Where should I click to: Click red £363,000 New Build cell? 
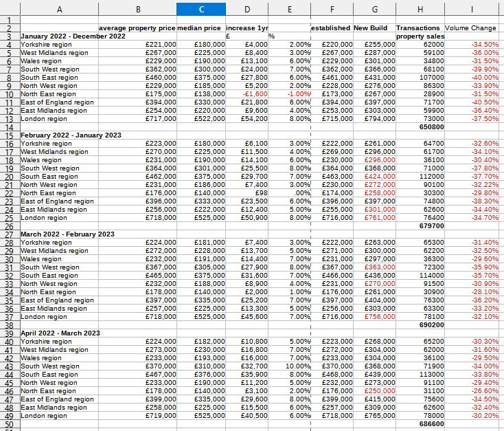[374, 267]
